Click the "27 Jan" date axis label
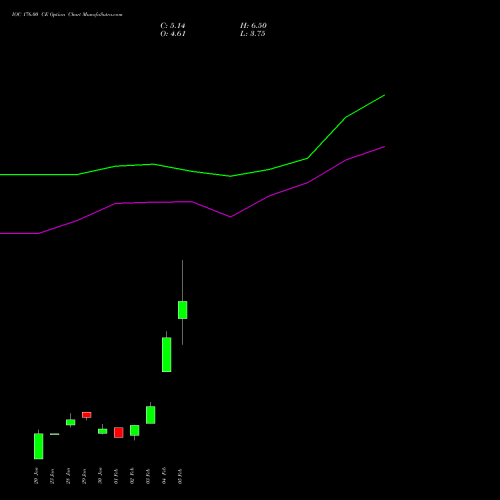 pos(52,476)
